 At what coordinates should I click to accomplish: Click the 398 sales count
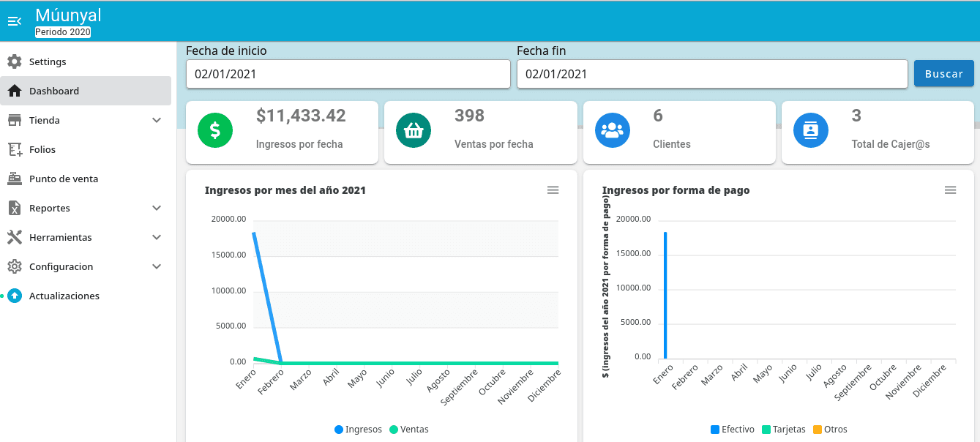[x=469, y=116]
